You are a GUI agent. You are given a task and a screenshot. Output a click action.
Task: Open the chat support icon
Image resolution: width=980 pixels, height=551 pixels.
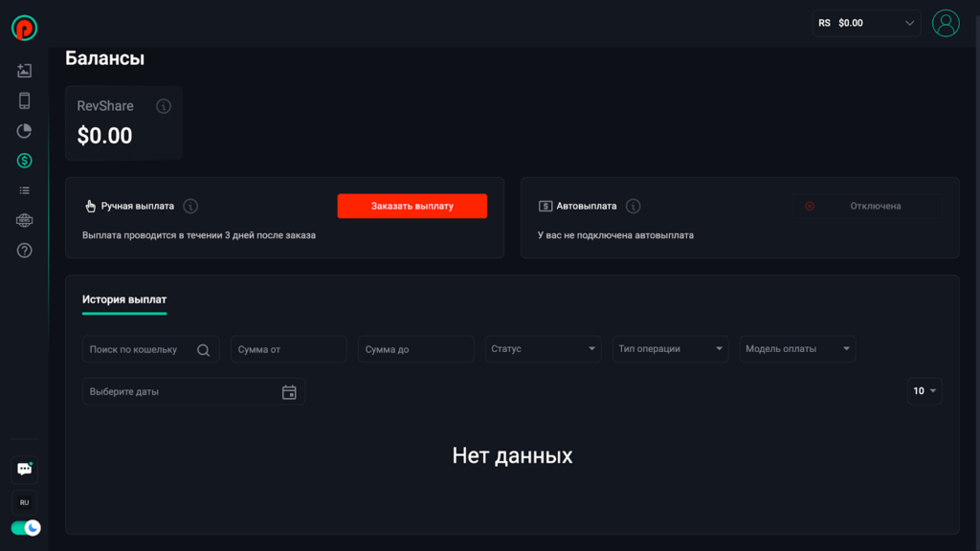click(24, 469)
